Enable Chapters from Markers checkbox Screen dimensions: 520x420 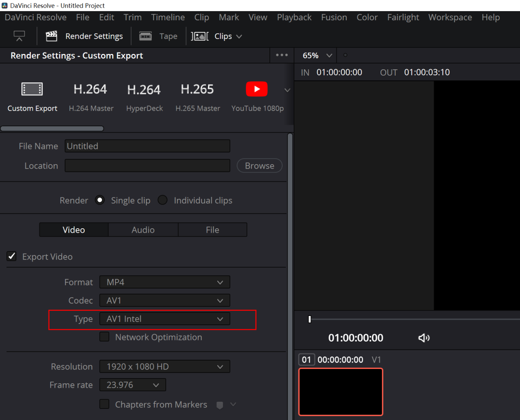point(104,404)
